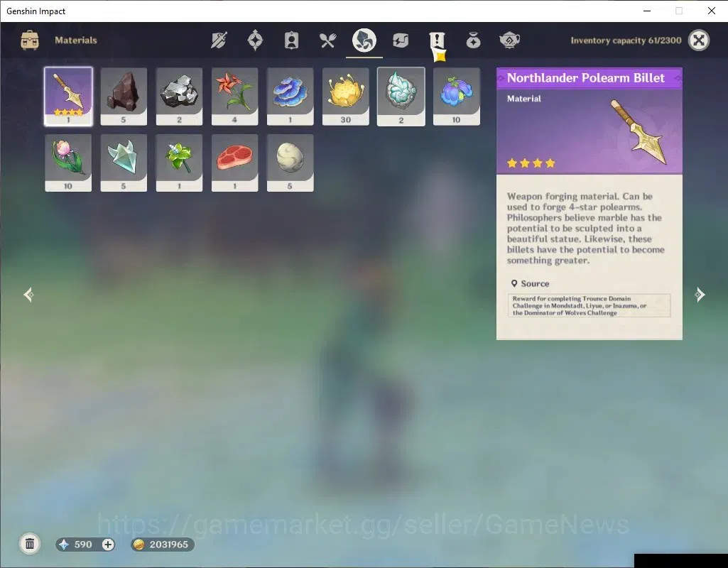
Task: Select the blue mushroom item count 1
Action: [290, 97]
